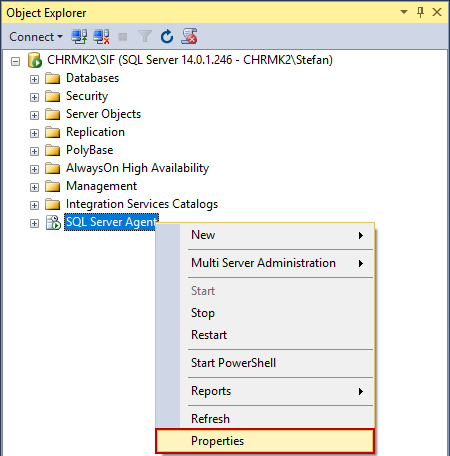Click the SQL Server Agent node icon
This screenshot has height=456, width=450.
[x=53, y=222]
